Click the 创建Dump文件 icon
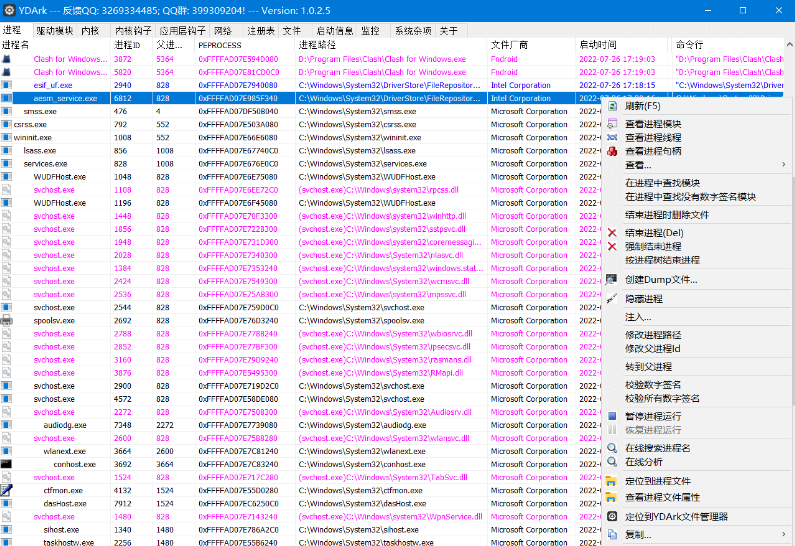The height and width of the screenshot is (546, 795). 612,279
